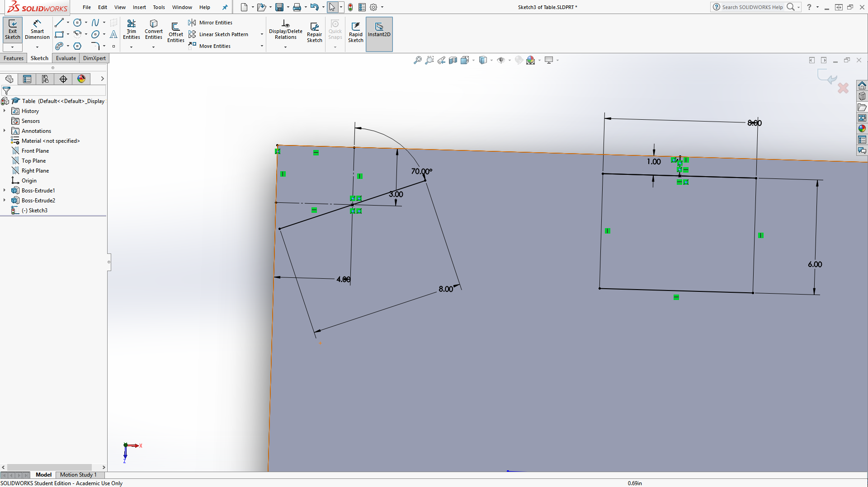Confirm sketch with corner exit arrow
The height and width of the screenshot is (487, 868).
pyautogui.click(x=827, y=77)
